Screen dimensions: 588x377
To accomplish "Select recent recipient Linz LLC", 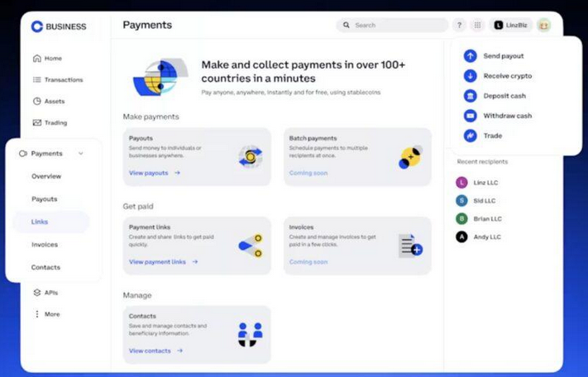I will click(478, 183).
